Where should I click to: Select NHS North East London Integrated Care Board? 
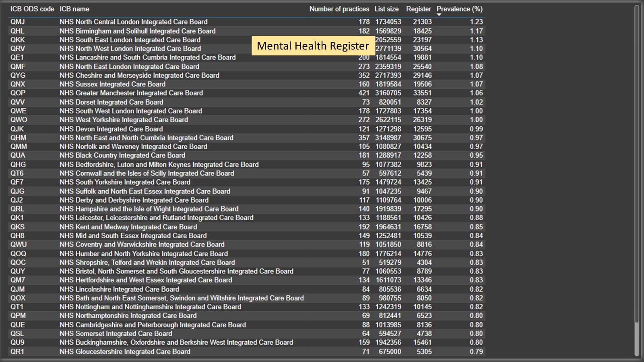tap(130, 66)
